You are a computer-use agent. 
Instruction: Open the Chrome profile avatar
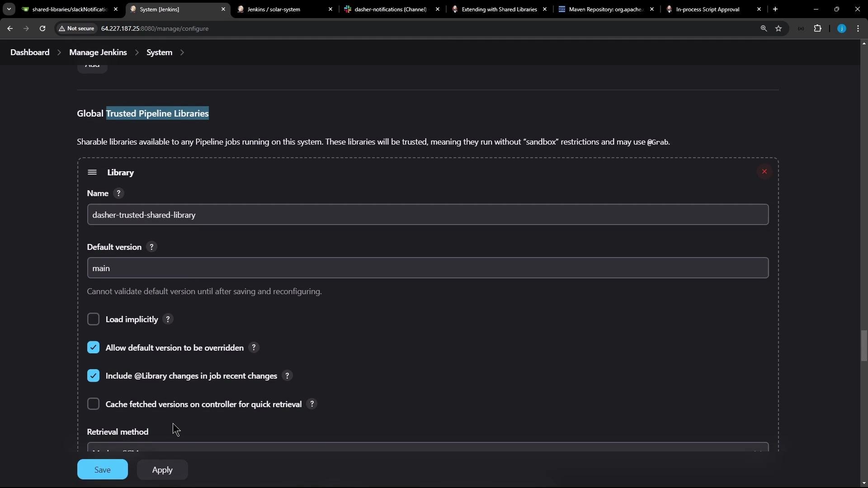842,28
